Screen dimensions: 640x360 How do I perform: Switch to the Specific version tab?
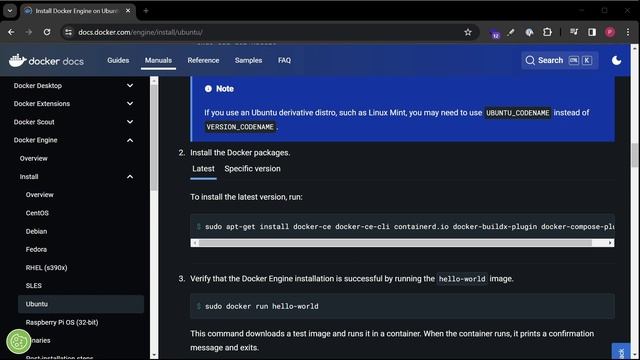(252, 169)
